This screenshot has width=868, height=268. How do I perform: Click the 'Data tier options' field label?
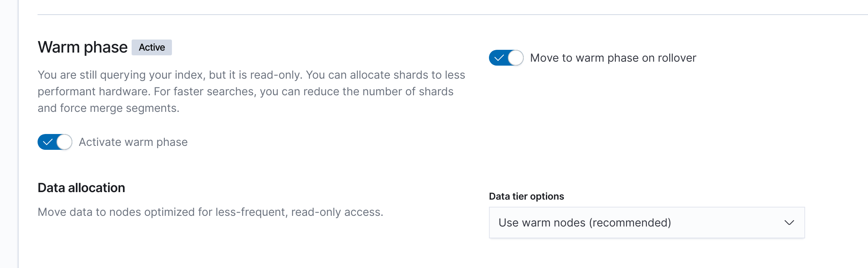click(x=526, y=196)
